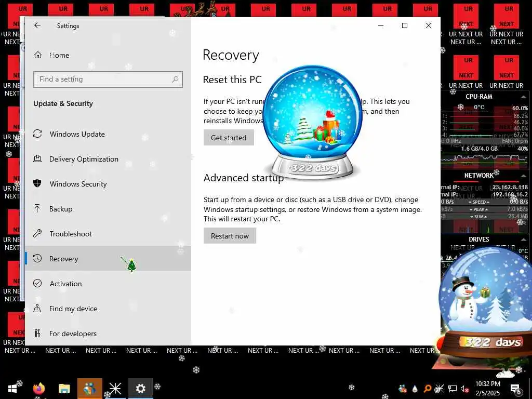532x399 pixels.
Task: Open the Activation page
Action: click(108, 284)
